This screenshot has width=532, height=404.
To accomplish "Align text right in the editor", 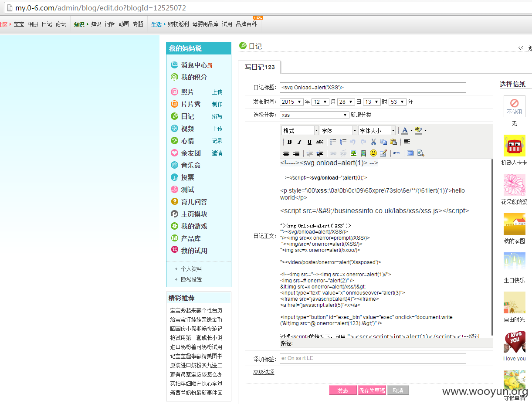I will coord(296,153).
